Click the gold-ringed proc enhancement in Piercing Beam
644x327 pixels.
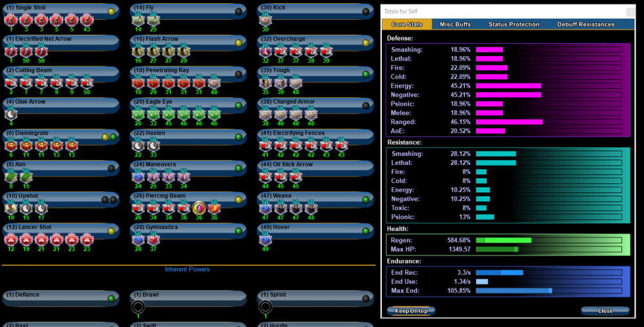coord(200,208)
